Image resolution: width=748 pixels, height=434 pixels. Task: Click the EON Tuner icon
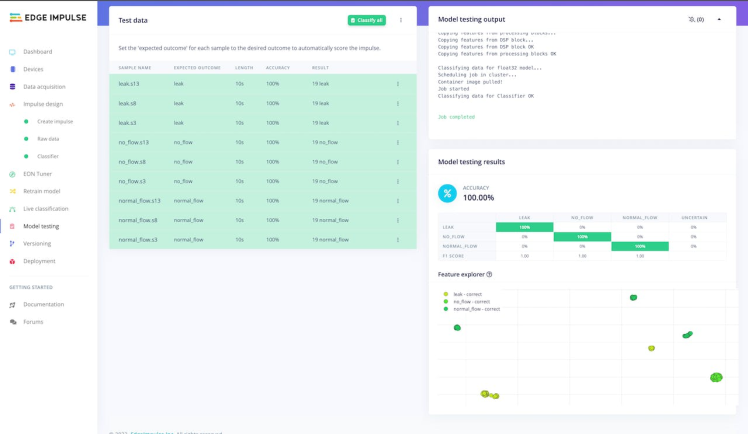(12, 174)
